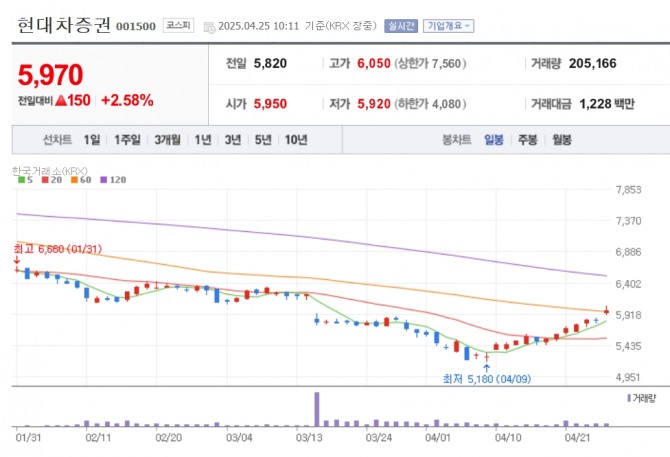Click the red 20-day moving average swatch
The height and width of the screenshot is (457, 670).
click(45, 180)
